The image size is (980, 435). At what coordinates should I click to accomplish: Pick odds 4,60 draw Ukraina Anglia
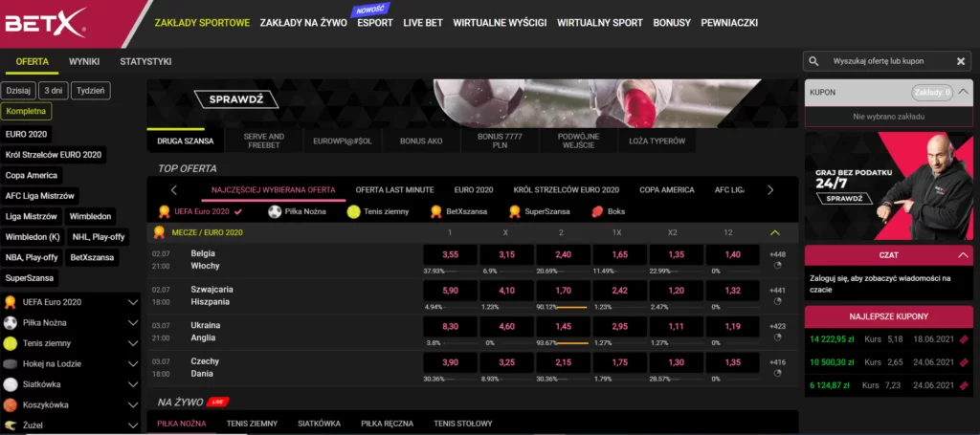[x=506, y=326]
